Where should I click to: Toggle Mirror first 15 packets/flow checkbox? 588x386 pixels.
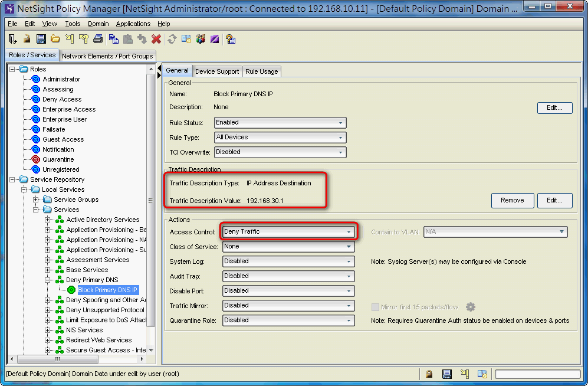click(375, 307)
